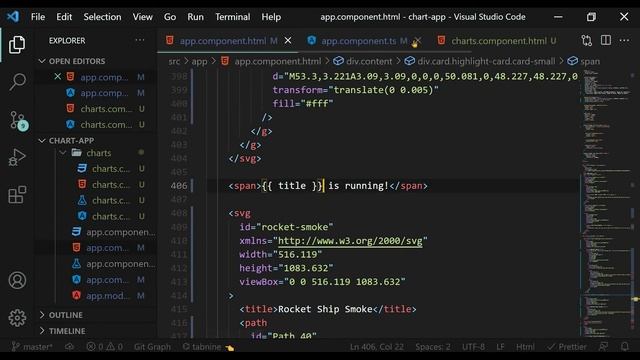The width and height of the screenshot is (640, 360).
Task: Open notifications bell in status bar
Action: [x=624, y=347]
